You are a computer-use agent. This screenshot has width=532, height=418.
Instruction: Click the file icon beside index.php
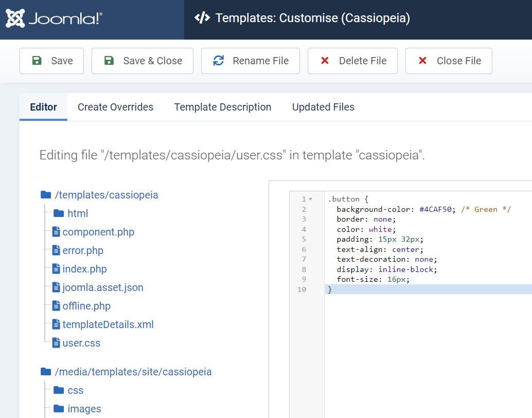tap(56, 268)
